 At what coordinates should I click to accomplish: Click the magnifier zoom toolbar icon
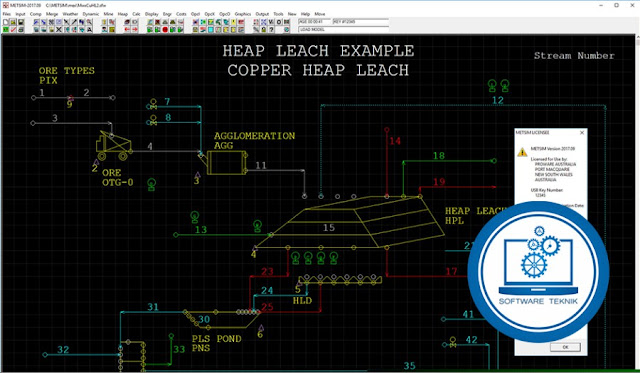click(x=89, y=22)
